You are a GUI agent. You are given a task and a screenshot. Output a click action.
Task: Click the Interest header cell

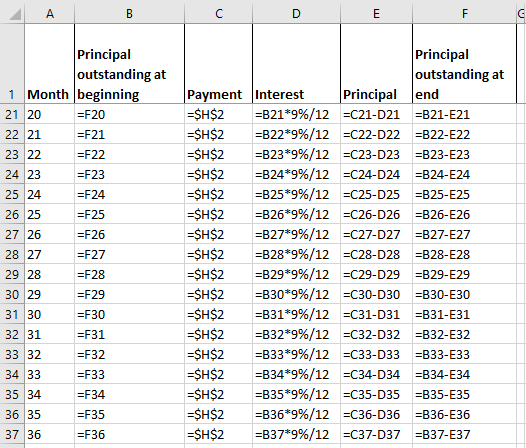(x=296, y=63)
